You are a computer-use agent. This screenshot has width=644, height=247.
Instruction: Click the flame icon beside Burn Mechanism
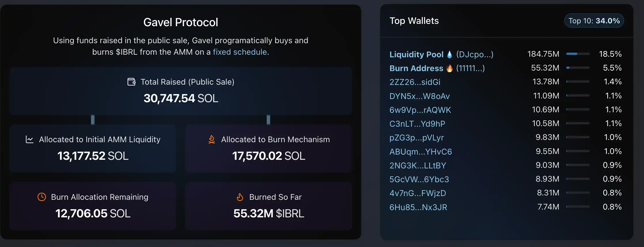(212, 140)
